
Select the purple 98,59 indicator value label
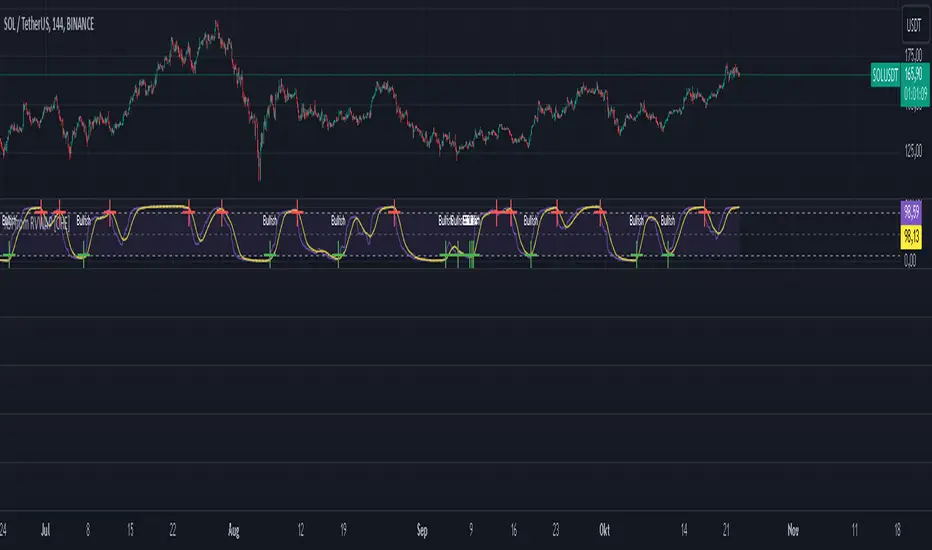tap(911, 211)
